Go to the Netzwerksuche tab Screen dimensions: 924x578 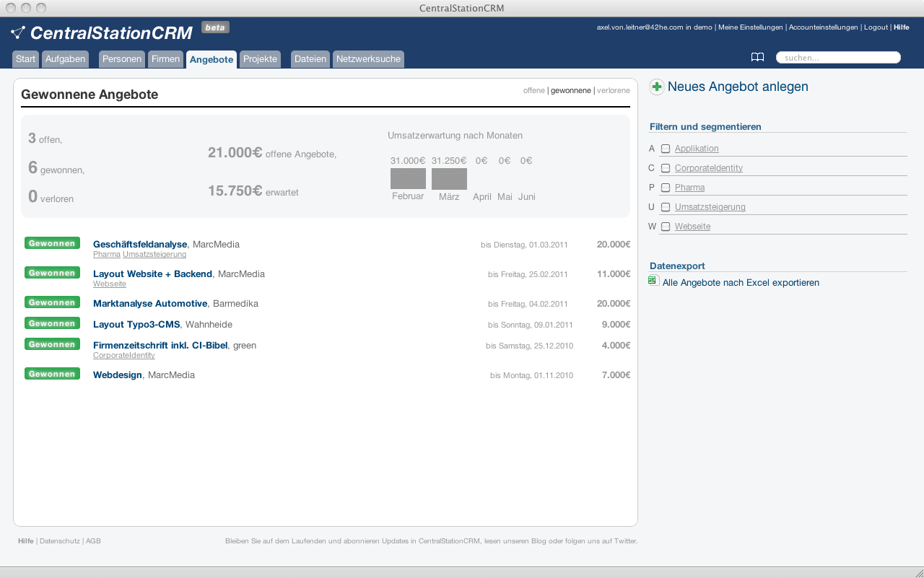pyautogui.click(x=368, y=59)
